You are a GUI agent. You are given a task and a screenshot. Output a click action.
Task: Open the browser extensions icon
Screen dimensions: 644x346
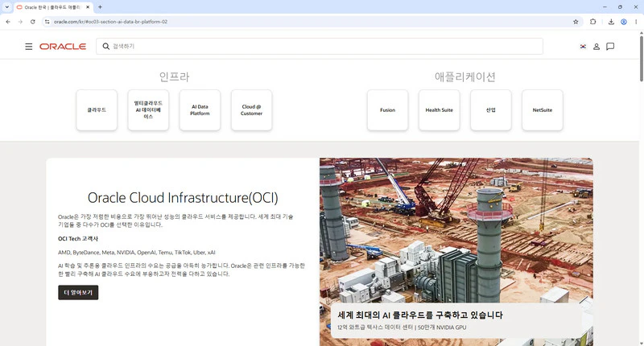592,22
